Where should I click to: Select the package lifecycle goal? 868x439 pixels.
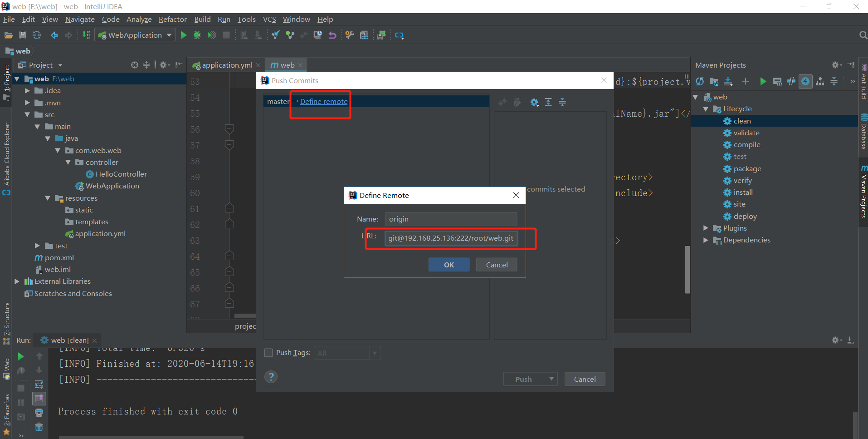tap(747, 168)
